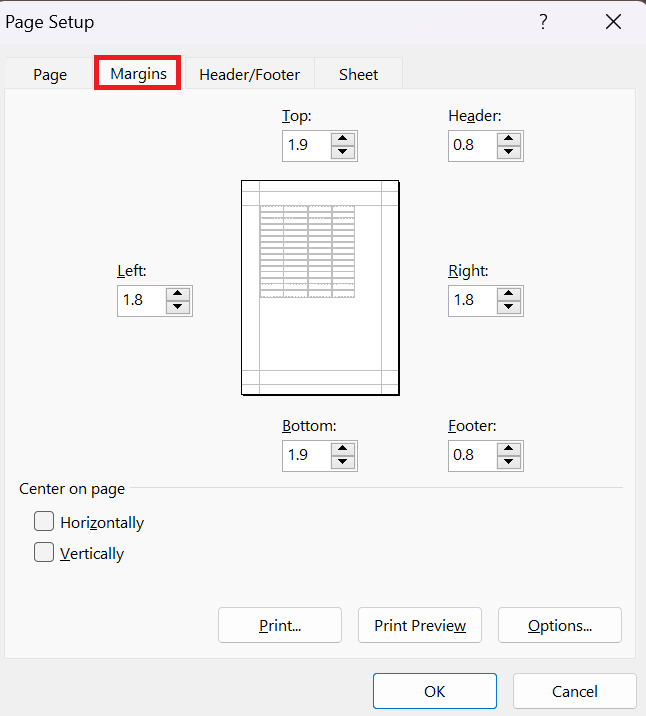Go to the Sheet tab

[x=358, y=74]
